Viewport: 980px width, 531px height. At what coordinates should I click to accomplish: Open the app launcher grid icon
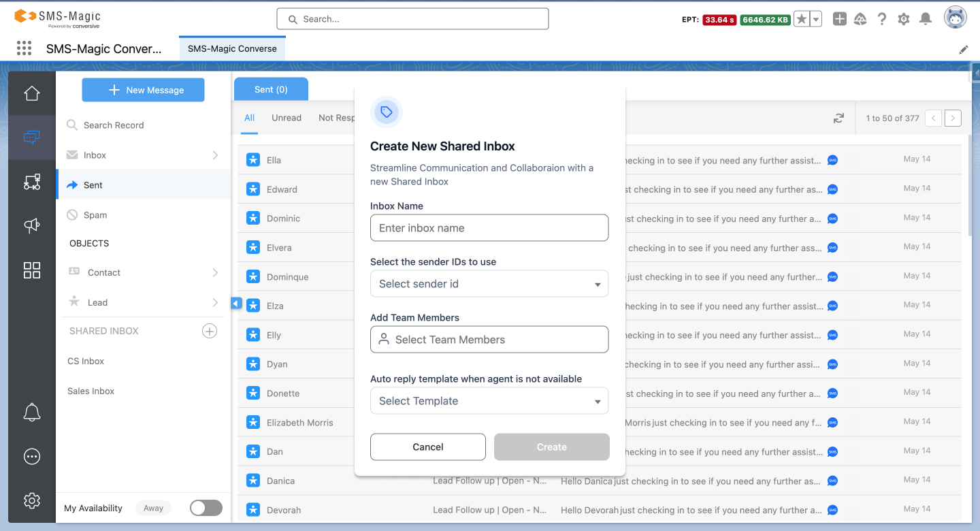24,48
